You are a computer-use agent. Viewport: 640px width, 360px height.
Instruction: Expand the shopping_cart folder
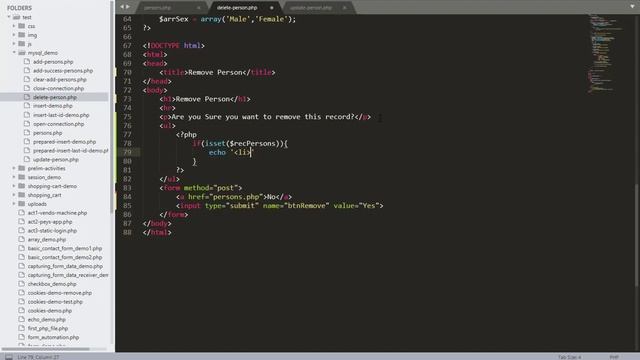pos(14,195)
